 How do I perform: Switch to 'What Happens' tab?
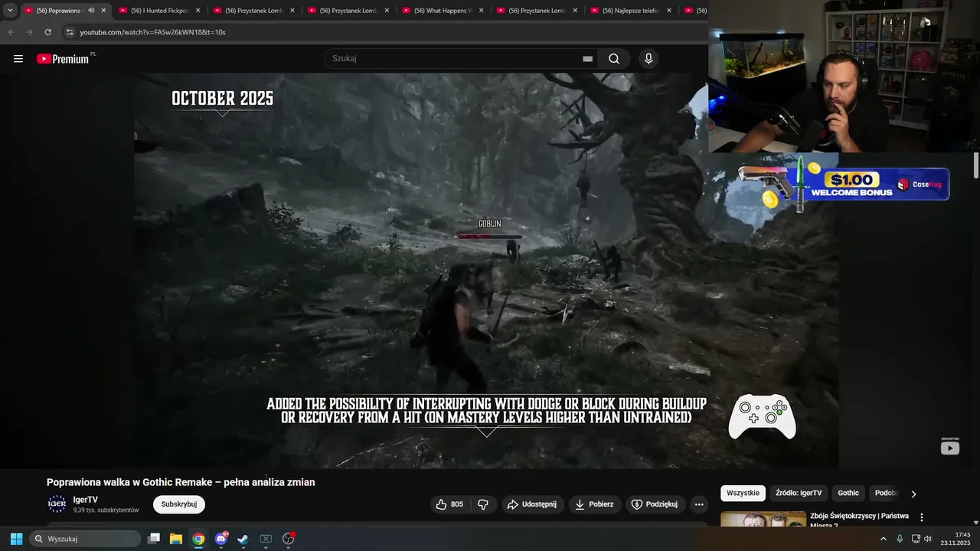tap(442, 11)
